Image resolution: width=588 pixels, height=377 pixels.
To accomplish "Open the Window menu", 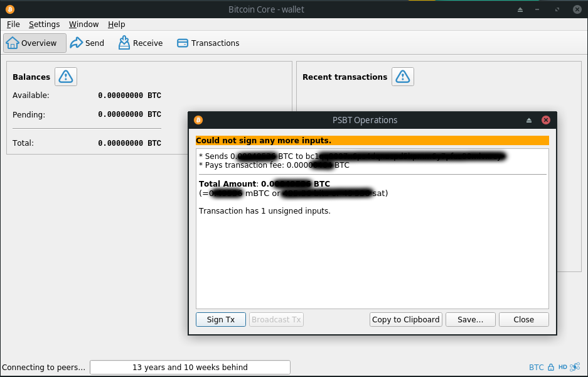I will tap(83, 25).
